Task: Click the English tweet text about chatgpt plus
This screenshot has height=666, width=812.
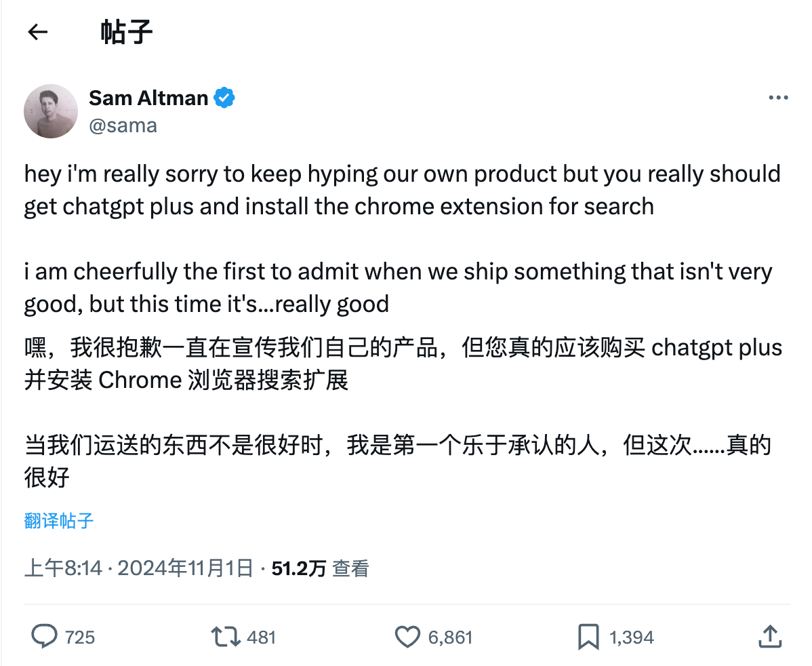Action: (x=339, y=190)
